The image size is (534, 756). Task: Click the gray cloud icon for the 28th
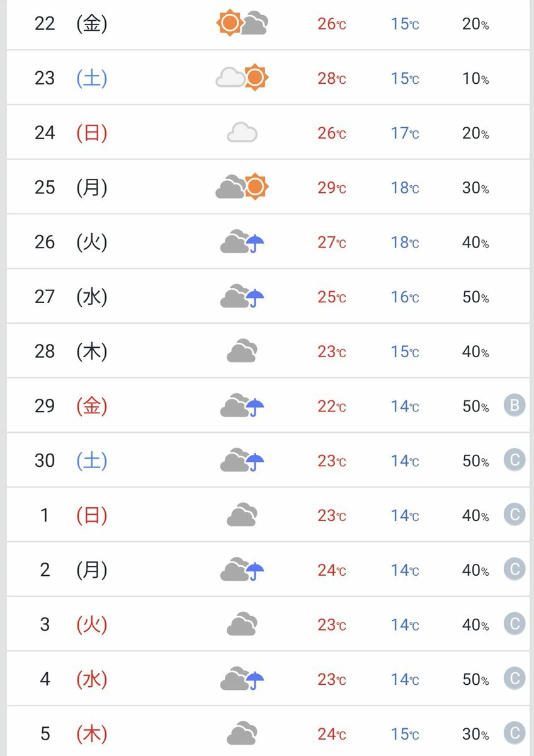(242, 352)
